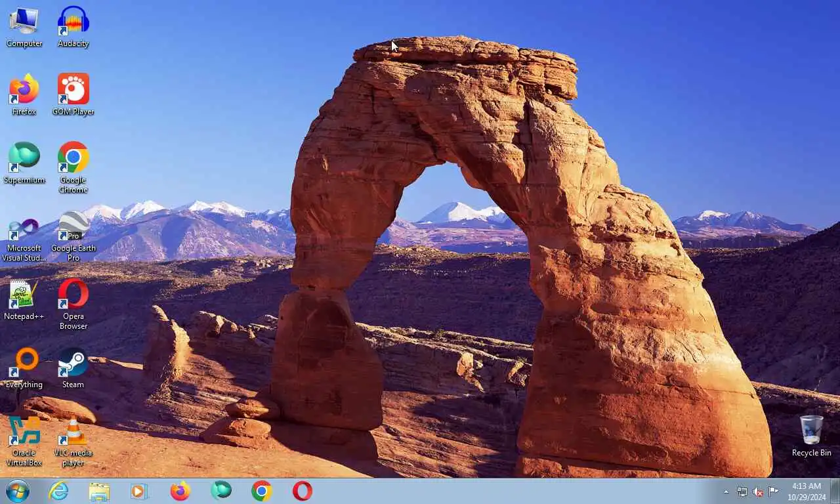
Task: Select the Google Earth Pro desktop shortcut
Action: pyautogui.click(x=73, y=236)
